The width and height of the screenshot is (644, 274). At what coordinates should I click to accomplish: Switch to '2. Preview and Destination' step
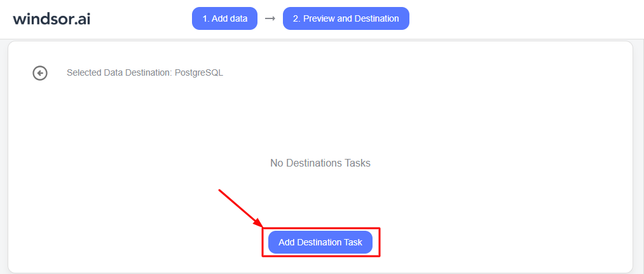coord(346,18)
